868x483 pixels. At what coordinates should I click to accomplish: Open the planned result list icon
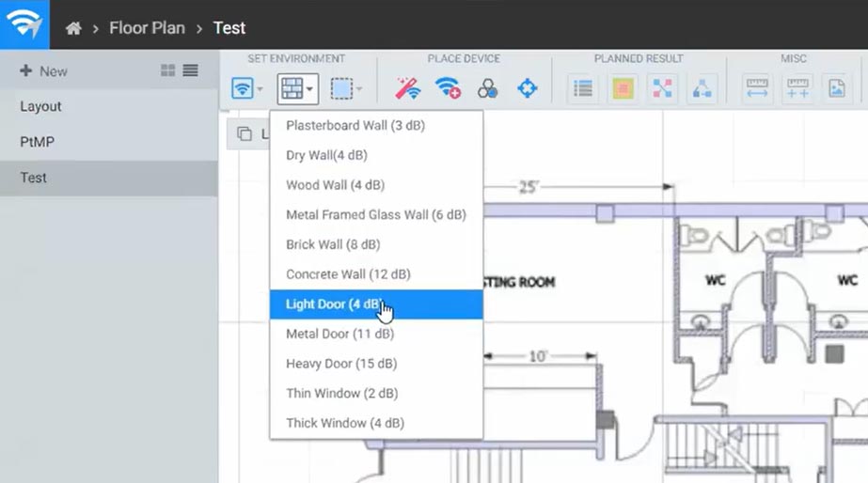(x=583, y=88)
